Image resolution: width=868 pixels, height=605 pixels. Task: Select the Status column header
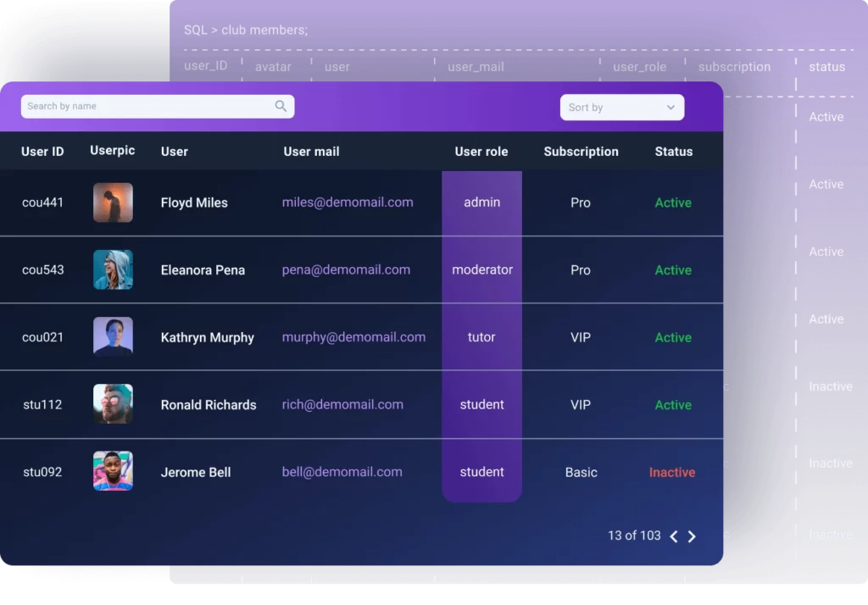673,152
